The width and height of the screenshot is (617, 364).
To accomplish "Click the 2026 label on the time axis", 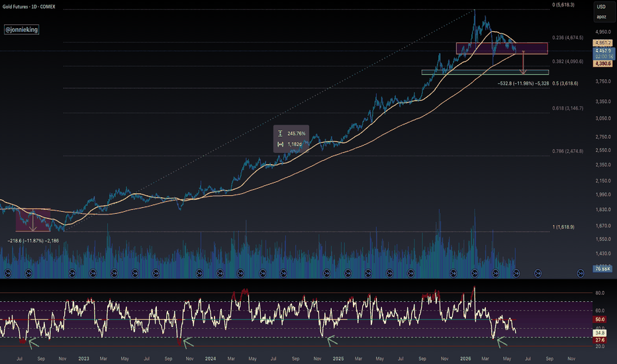I will tap(465, 359).
